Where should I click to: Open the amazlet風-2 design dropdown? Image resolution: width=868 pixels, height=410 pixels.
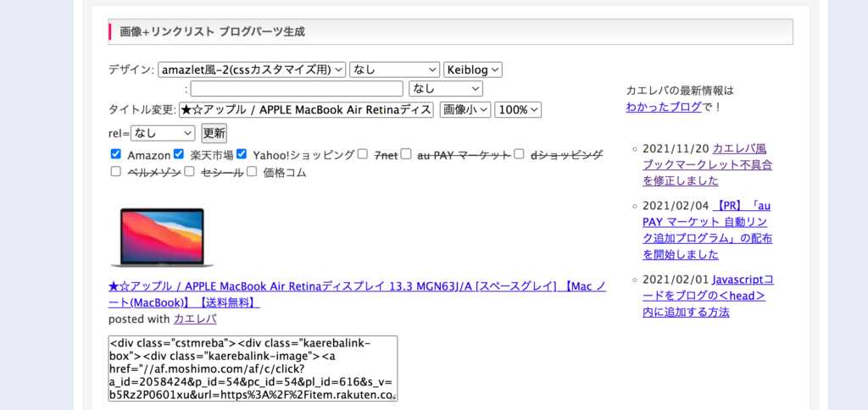[x=252, y=69]
